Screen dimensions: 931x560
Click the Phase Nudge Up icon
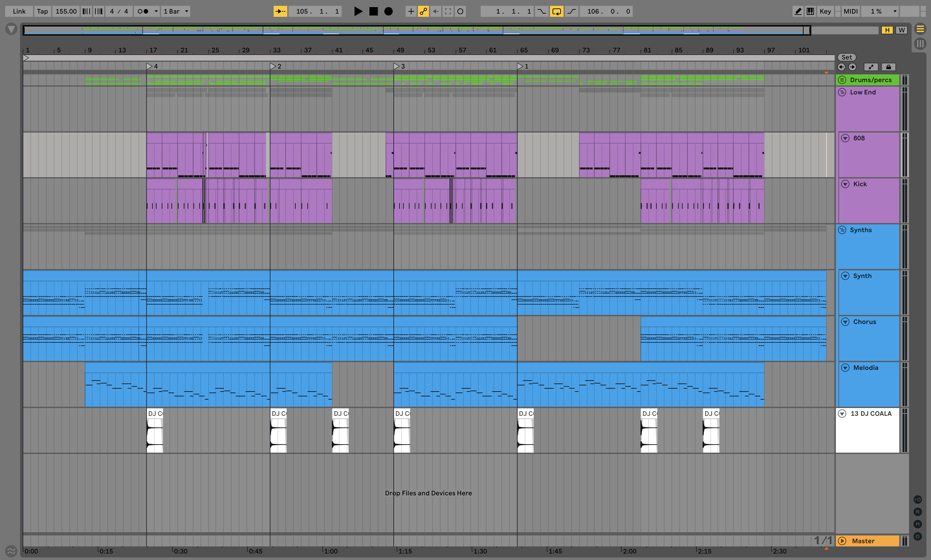point(99,11)
